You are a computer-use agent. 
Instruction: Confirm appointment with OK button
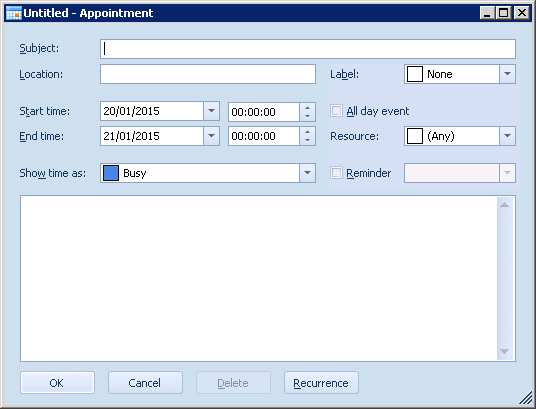pyautogui.click(x=57, y=383)
